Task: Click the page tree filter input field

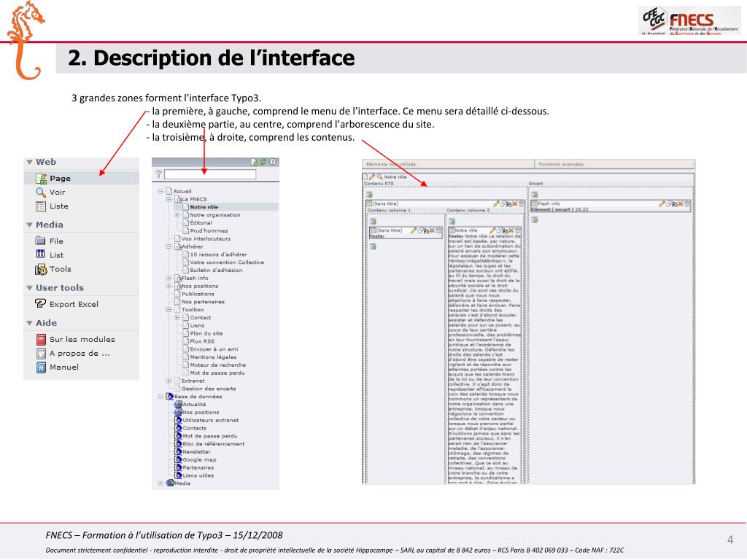Action: click(x=210, y=175)
